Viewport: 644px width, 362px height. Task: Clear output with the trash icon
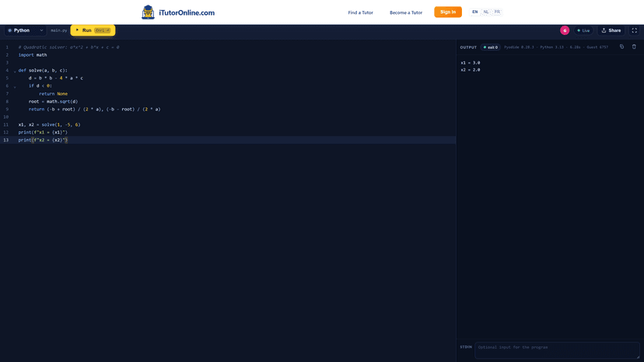(x=634, y=47)
